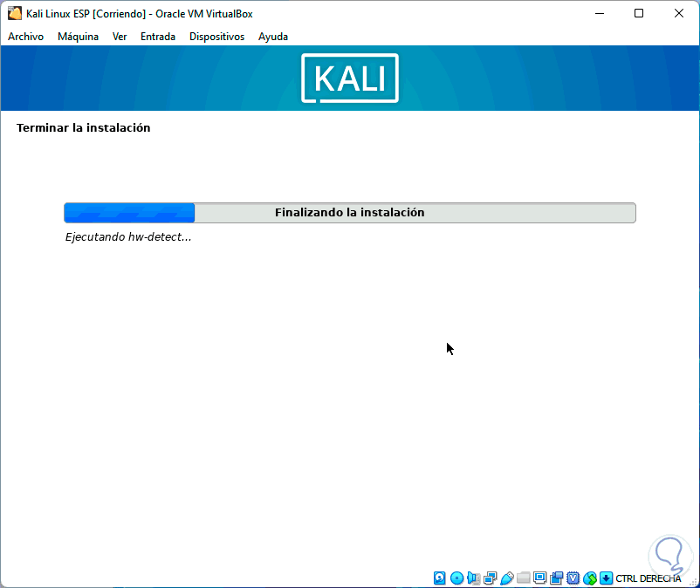The width and height of the screenshot is (700, 588).
Task: Click the network adapters status icon
Action: (x=491, y=578)
